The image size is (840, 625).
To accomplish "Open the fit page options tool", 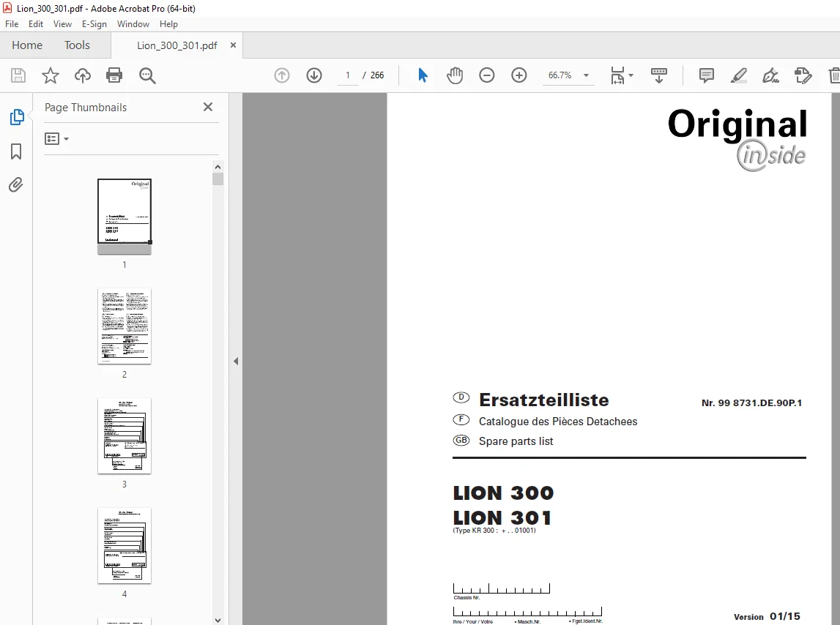I will (617, 75).
